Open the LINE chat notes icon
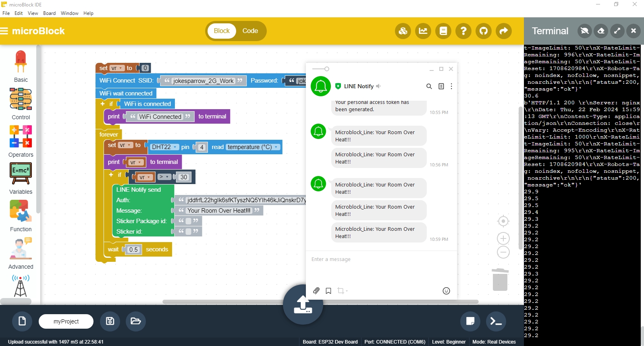 point(441,86)
